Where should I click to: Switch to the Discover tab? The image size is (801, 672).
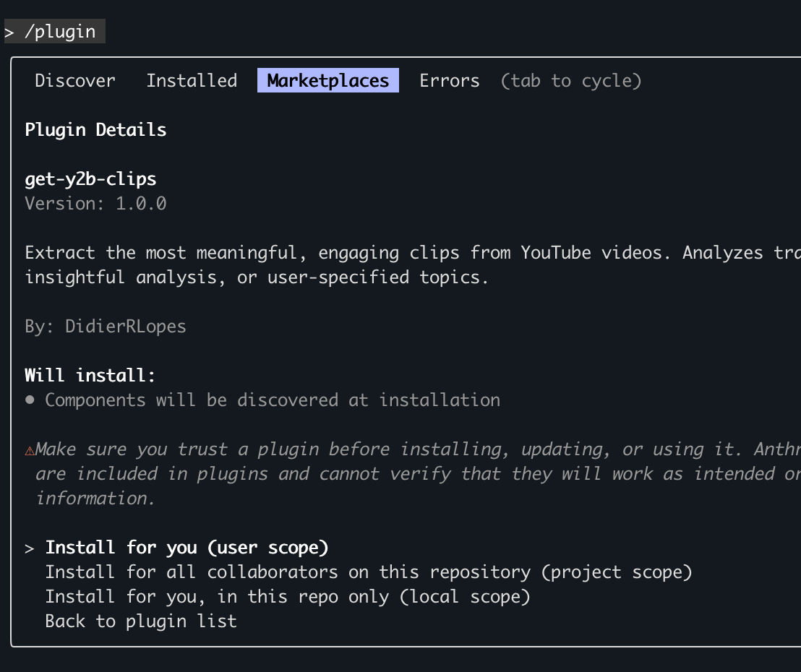point(74,80)
